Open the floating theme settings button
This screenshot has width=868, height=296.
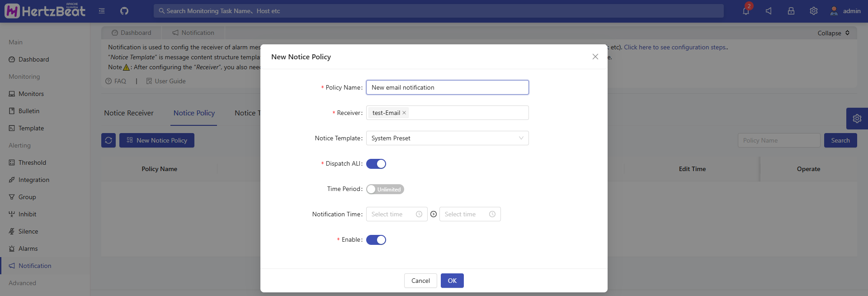point(857,119)
